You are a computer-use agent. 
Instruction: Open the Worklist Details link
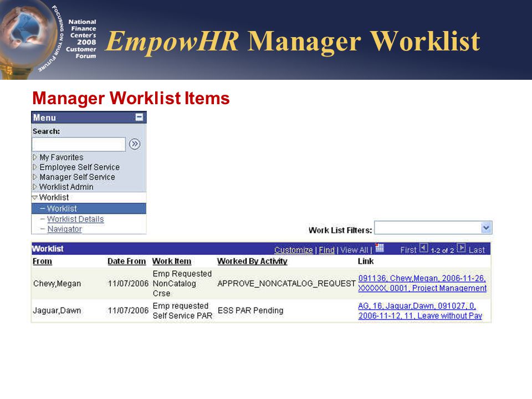[75, 219]
